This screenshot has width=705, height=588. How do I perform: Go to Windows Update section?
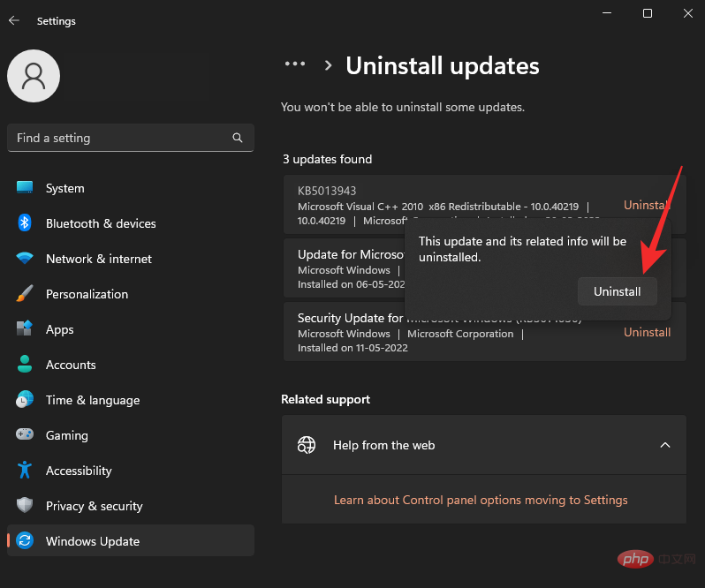(x=93, y=541)
